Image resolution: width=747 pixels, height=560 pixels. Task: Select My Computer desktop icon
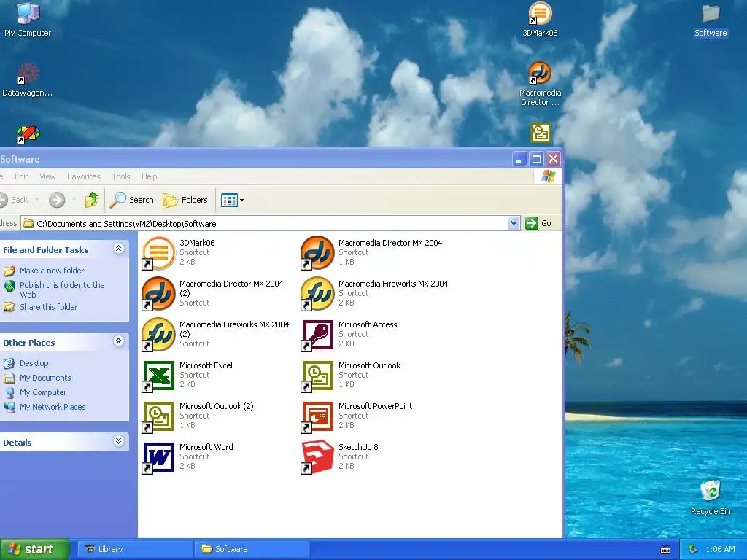pyautogui.click(x=28, y=19)
